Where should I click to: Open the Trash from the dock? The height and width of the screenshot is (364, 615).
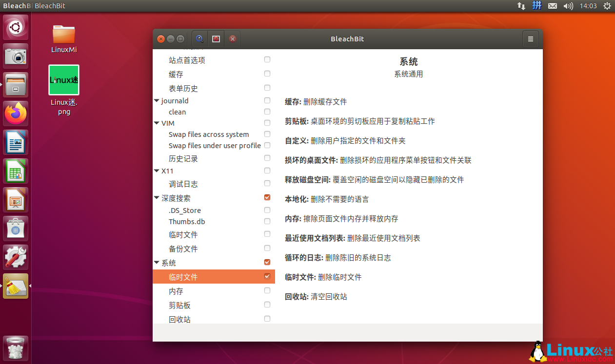[x=16, y=348]
